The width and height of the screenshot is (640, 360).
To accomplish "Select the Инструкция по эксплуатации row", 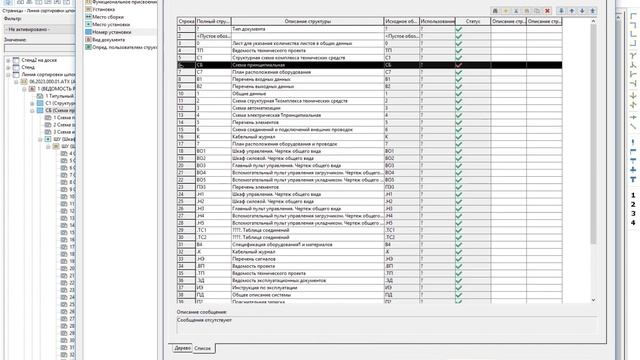I will click(x=369, y=288).
